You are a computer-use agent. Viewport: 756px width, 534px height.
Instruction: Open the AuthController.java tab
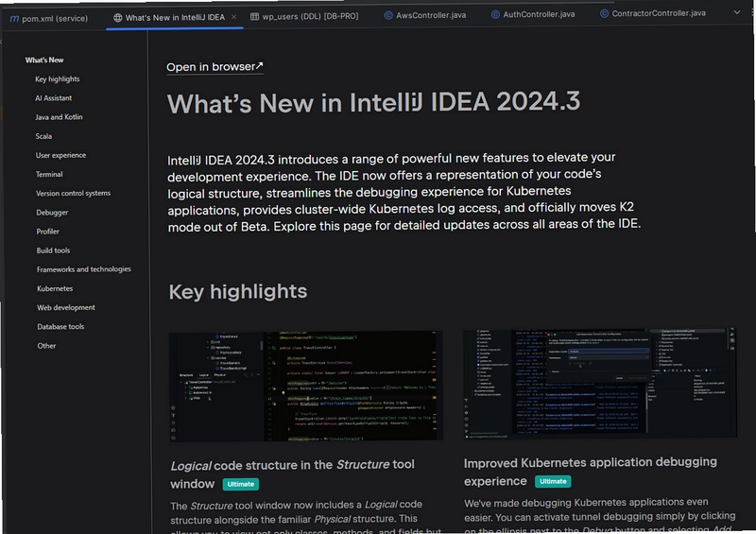533,14
